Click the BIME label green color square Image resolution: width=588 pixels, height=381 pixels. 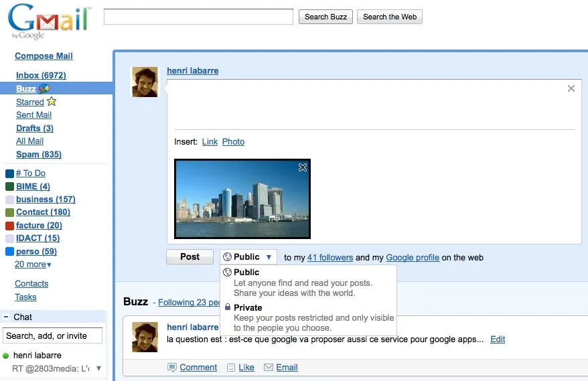pos(10,186)
